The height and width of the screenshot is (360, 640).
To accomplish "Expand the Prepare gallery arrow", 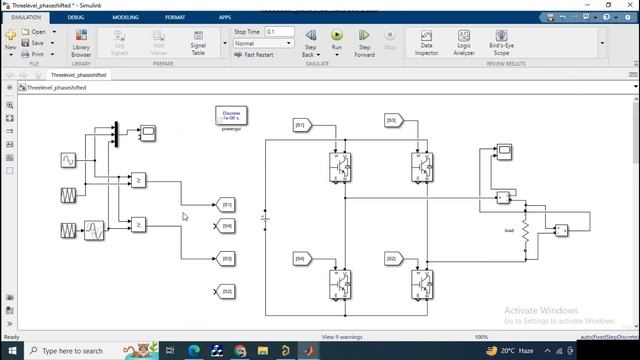I will 224,43.
